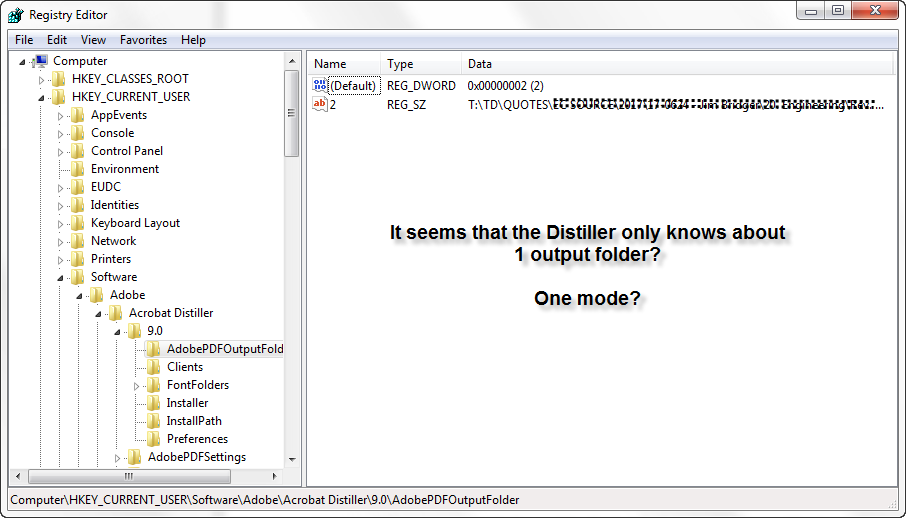Click the Identities folder icon
This screenshot has height=518, width=906.
click(77, 205)
